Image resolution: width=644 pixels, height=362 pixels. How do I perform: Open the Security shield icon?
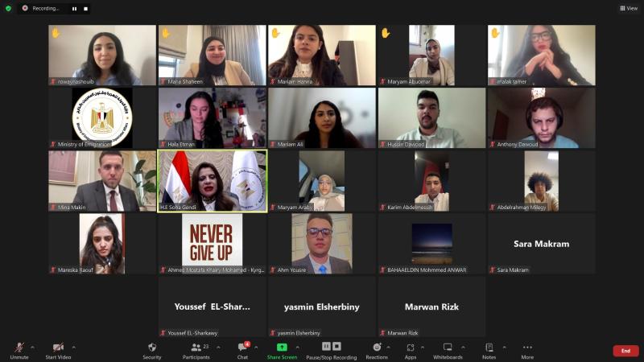(152, 348)
